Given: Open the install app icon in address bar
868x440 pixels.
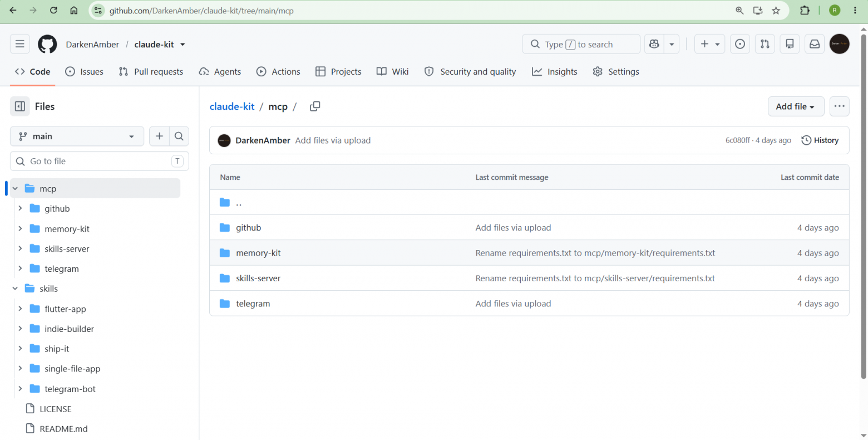Looking at the screenshot, I should pos(758,11).
